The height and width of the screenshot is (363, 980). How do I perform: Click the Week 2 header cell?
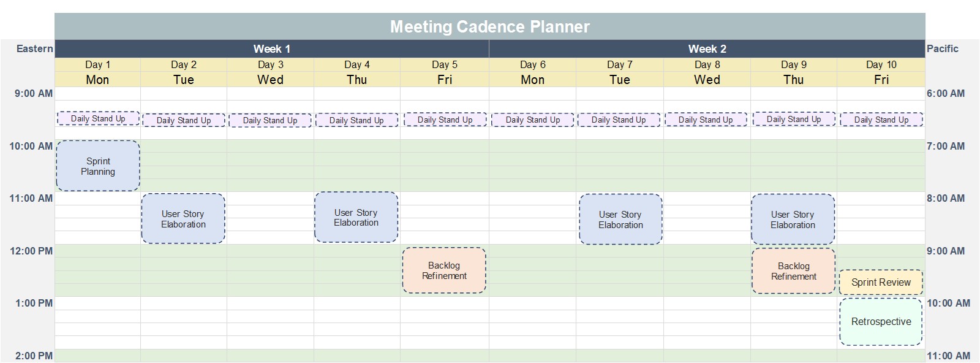[707, 49]
